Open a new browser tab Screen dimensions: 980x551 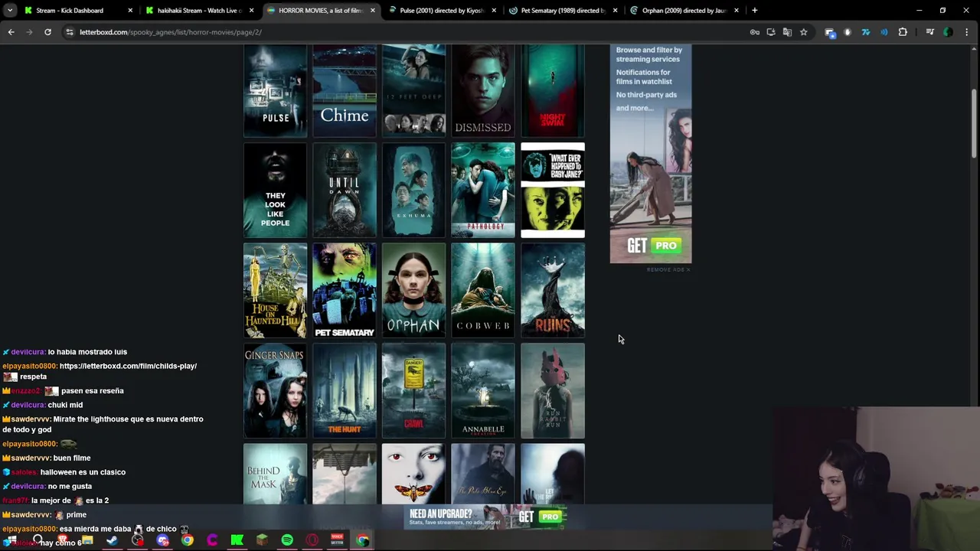(754, 11)
